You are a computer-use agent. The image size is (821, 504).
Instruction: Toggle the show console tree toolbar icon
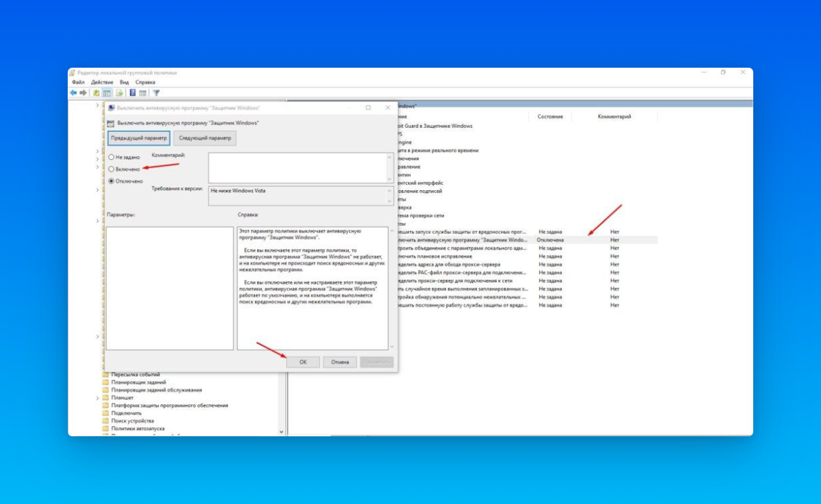click(x=107, y=93)
